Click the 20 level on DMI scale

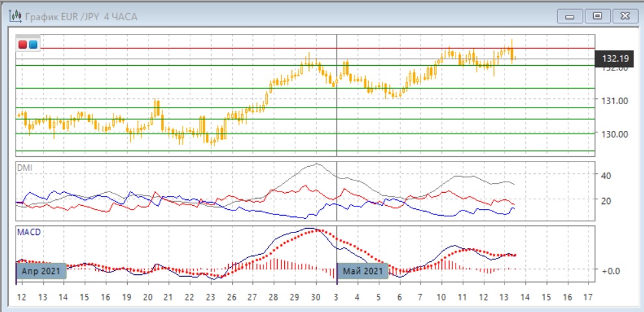[605, 201]
